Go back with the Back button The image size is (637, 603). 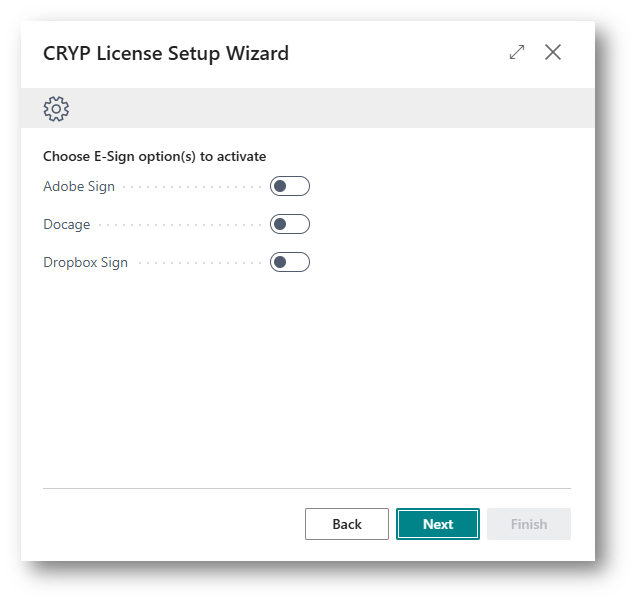click(347, 524)
